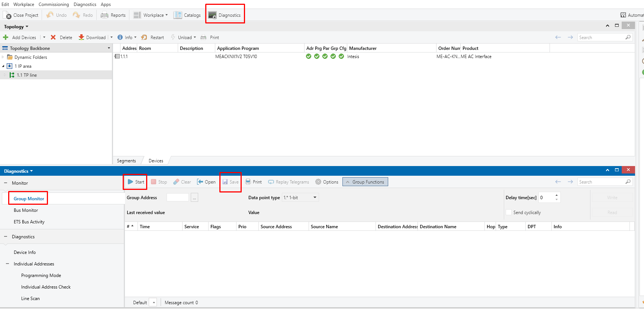
Task: Select Bus Monitor in sidebar
Action: 26,210
